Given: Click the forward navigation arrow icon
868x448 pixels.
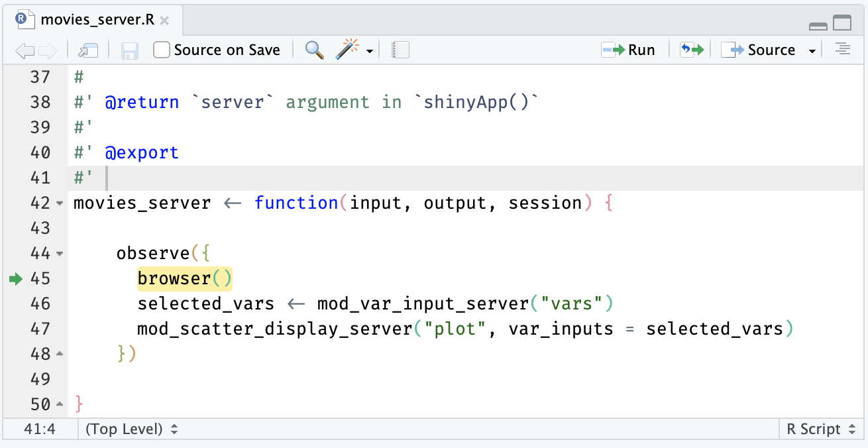Looking at the screenshot, I should [x=48, y=50].
